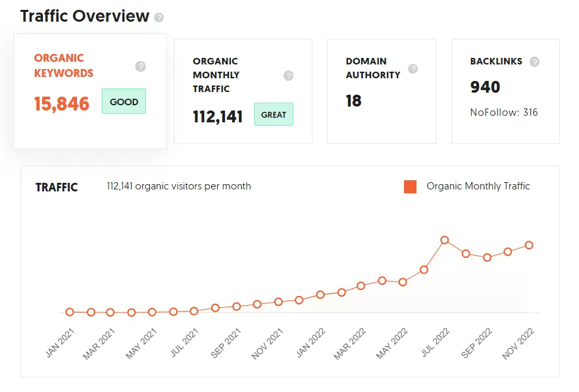Click the JAN 2022 axis label
Screen dimensions: 579x392
point(311,343)
